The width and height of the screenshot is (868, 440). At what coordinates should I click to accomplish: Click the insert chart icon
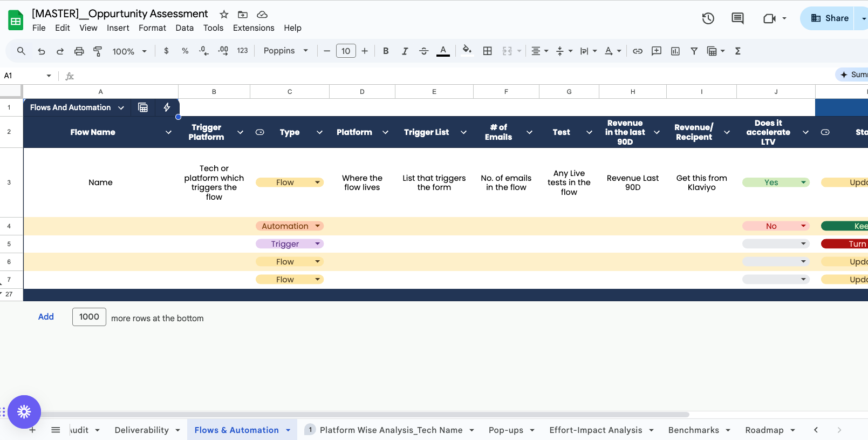(x=675, y=51)
